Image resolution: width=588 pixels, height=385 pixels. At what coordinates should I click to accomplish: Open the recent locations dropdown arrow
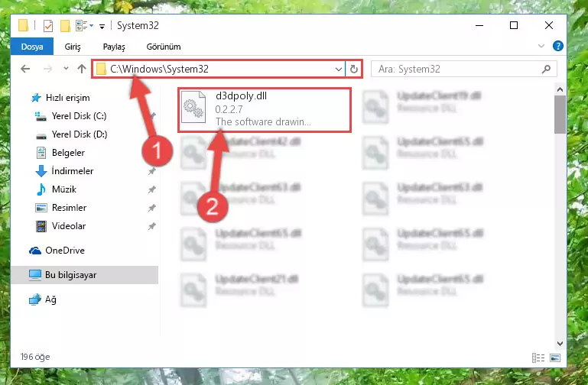point(66,69)
